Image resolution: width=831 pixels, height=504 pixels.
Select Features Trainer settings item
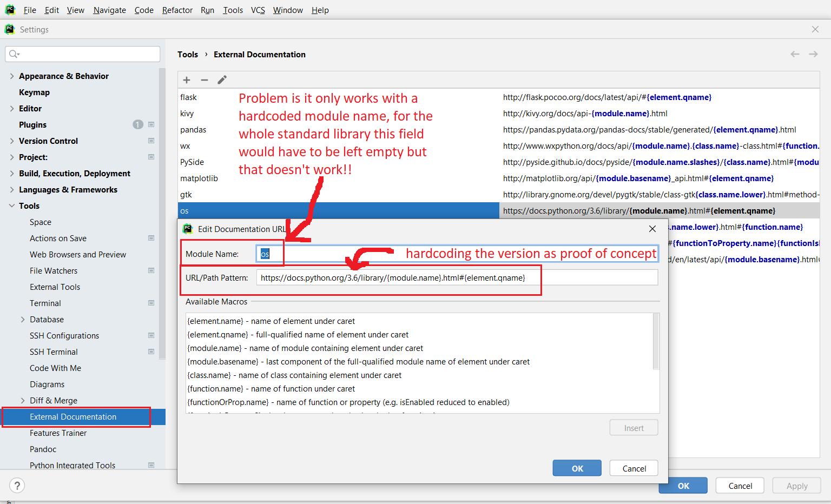point(58,433)
